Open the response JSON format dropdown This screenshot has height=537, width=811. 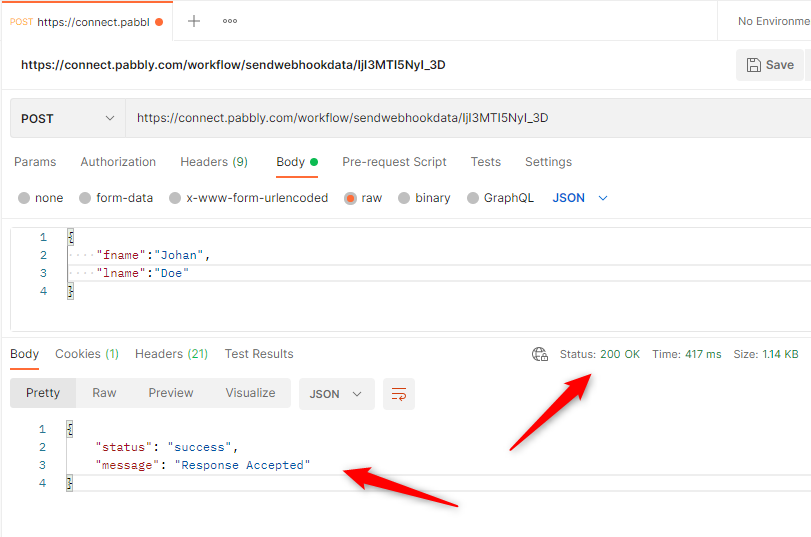[337, 394]
